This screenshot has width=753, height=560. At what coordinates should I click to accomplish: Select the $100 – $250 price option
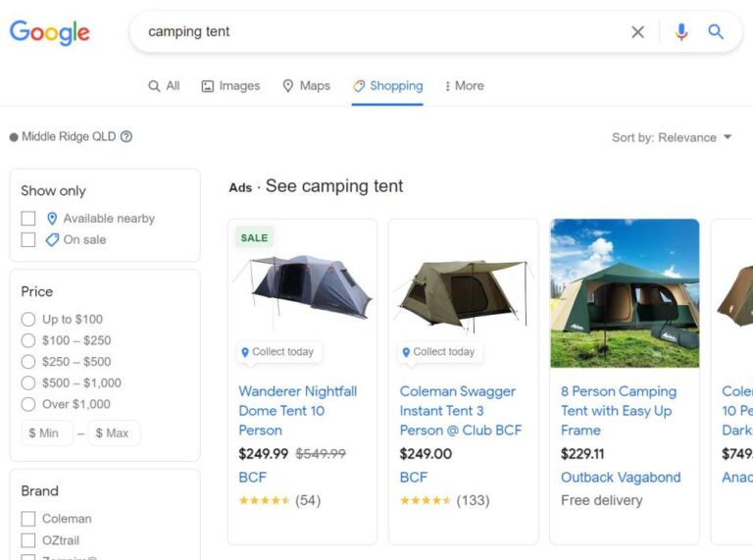click(x=28, y=340)
